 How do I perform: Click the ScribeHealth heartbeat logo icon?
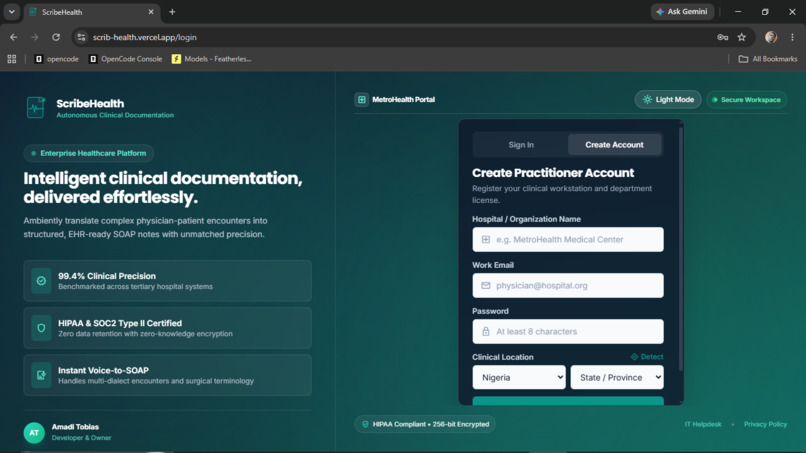tap(35, 108)
